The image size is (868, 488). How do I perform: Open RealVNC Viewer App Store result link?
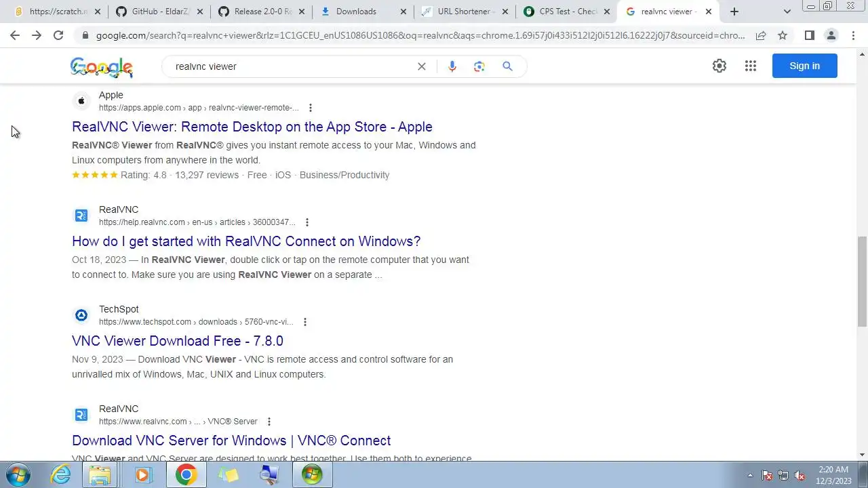pyautogui.click(x=252, y=127)
